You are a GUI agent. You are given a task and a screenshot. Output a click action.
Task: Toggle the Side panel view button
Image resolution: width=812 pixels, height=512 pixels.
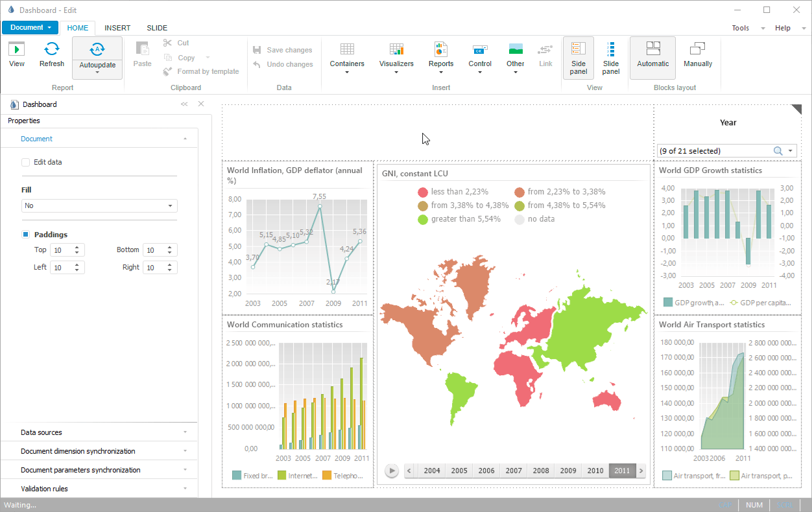[x=578, y=58]
